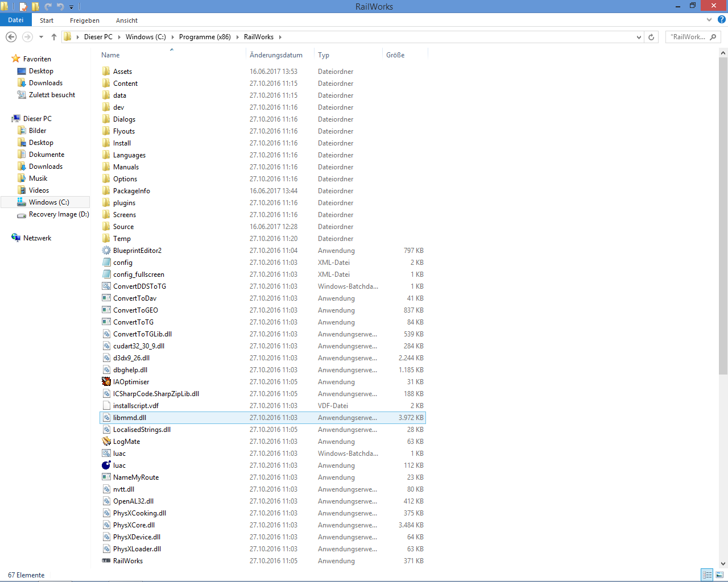Switch to Details view in the status bar
The height and width of the screenshot is (582, 728).
pos(707,575)
